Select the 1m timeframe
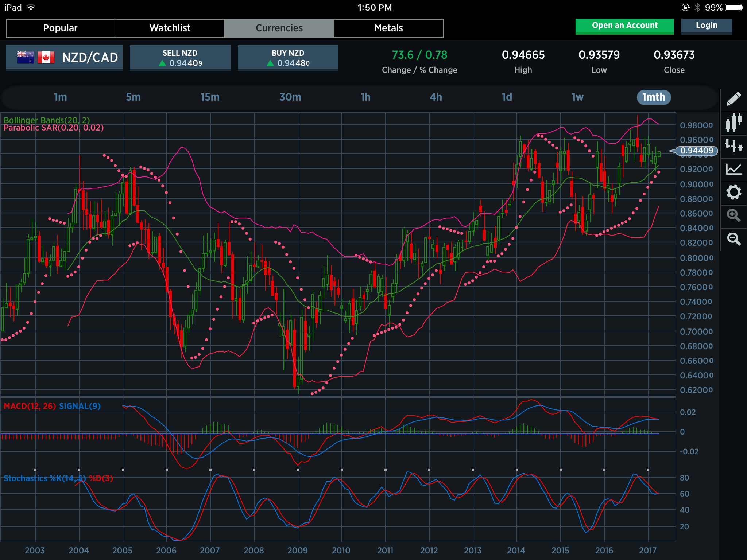Screen dimensions: 747x560 click(x=61, y=97)
